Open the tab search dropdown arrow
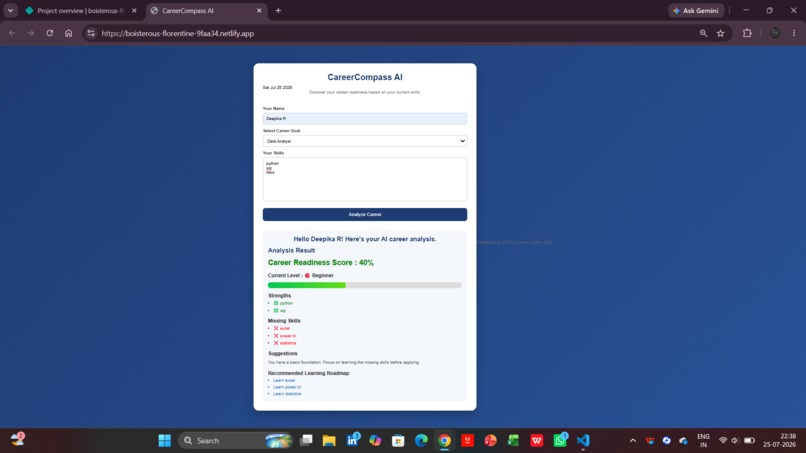806x453 pixels. pos(10,10)
